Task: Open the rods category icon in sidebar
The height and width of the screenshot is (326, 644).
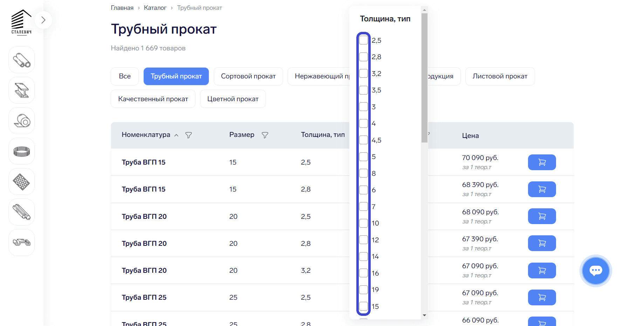Action: (22, 212)
